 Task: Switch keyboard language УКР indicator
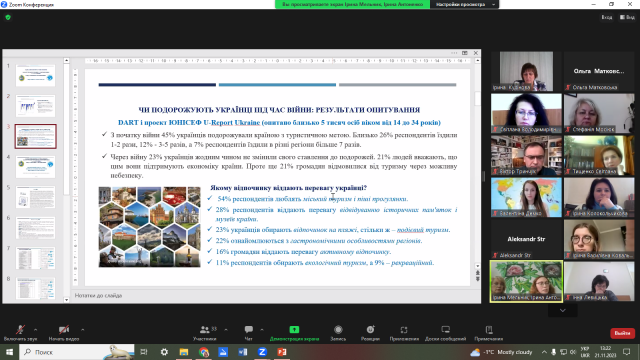tap(585, 352)
